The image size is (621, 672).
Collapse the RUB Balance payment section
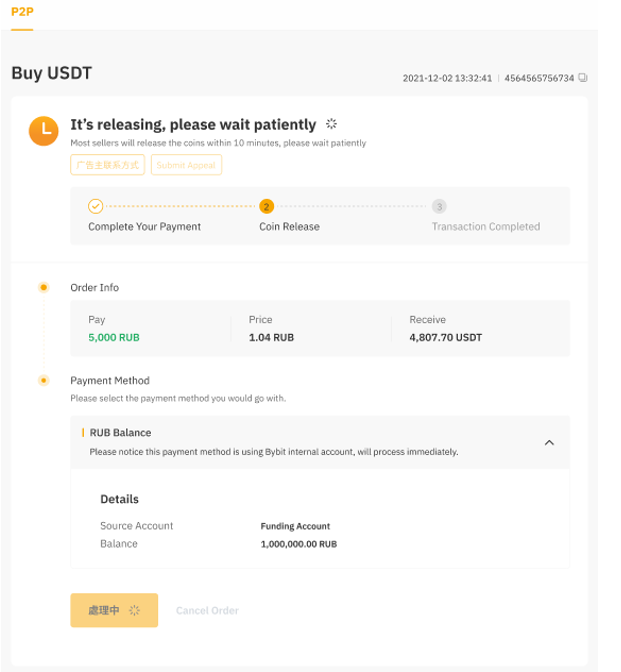549,442
